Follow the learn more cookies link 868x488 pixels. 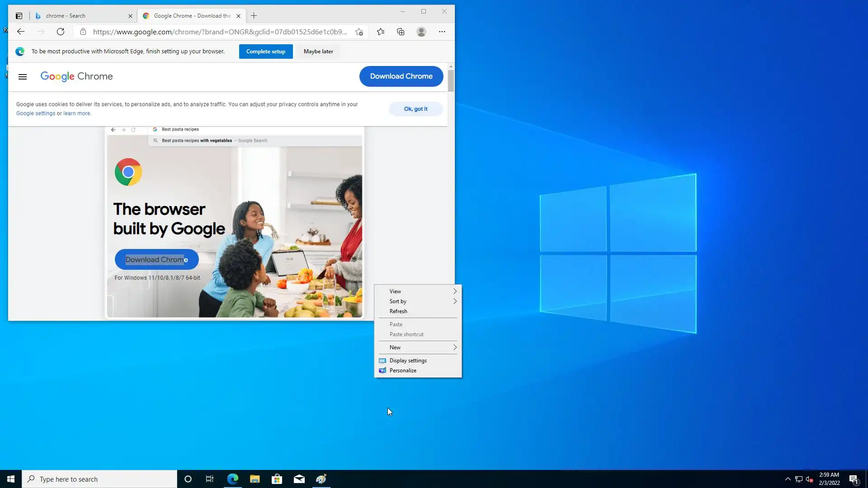click(76, 113)
